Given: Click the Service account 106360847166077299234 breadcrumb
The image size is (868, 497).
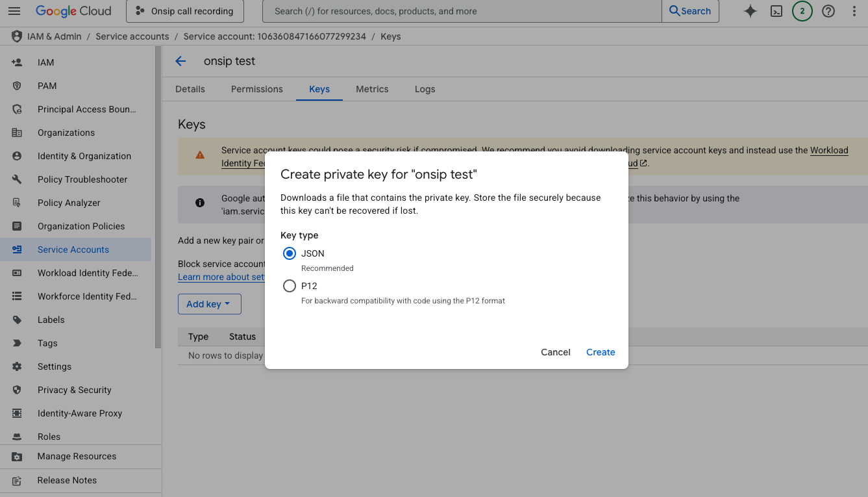Looking at the screenshot, I should point(275,36).
